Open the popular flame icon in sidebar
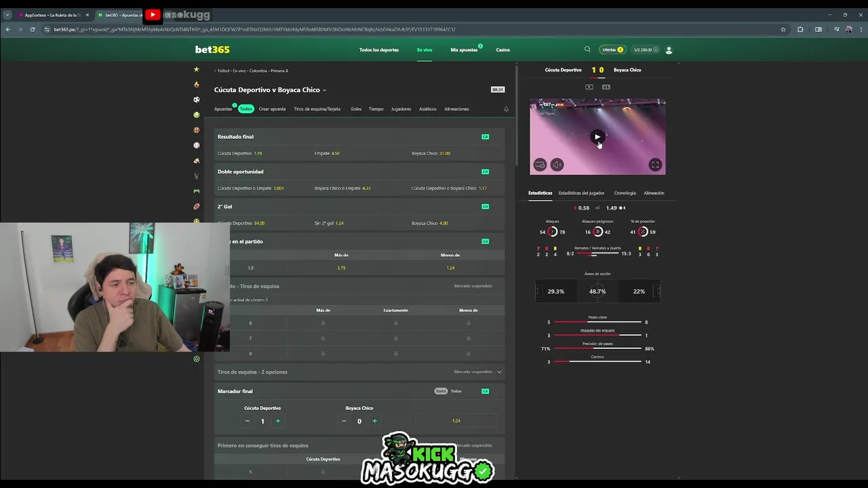This screenshot has height=488, width=868. pos(197,85)
